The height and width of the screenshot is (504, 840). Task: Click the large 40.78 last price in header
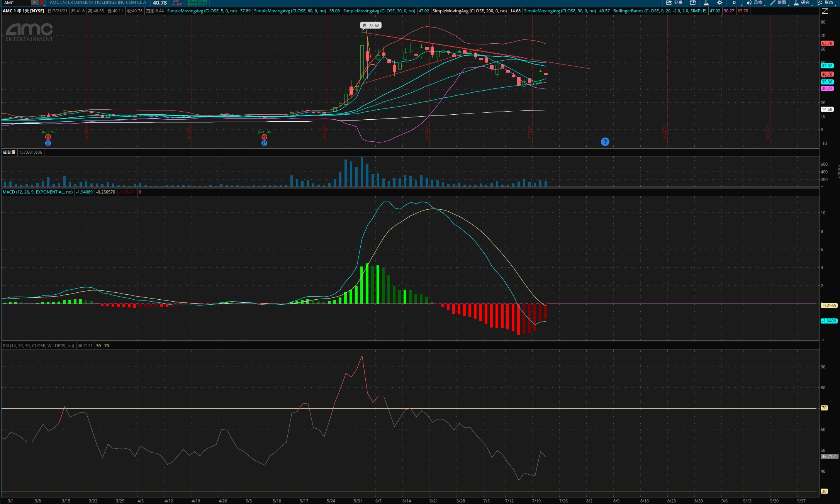pos(160,3)
